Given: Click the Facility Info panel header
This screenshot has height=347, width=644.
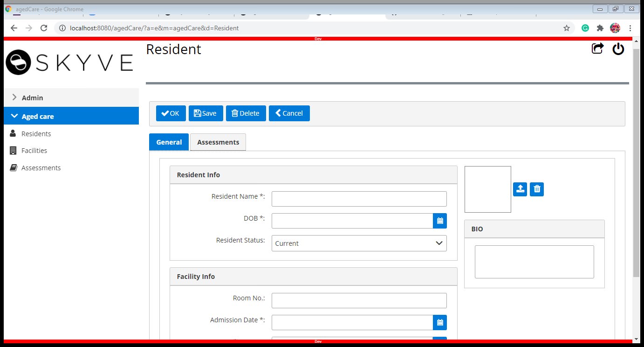Looking at the screenshot, I should tap(314, 277).
